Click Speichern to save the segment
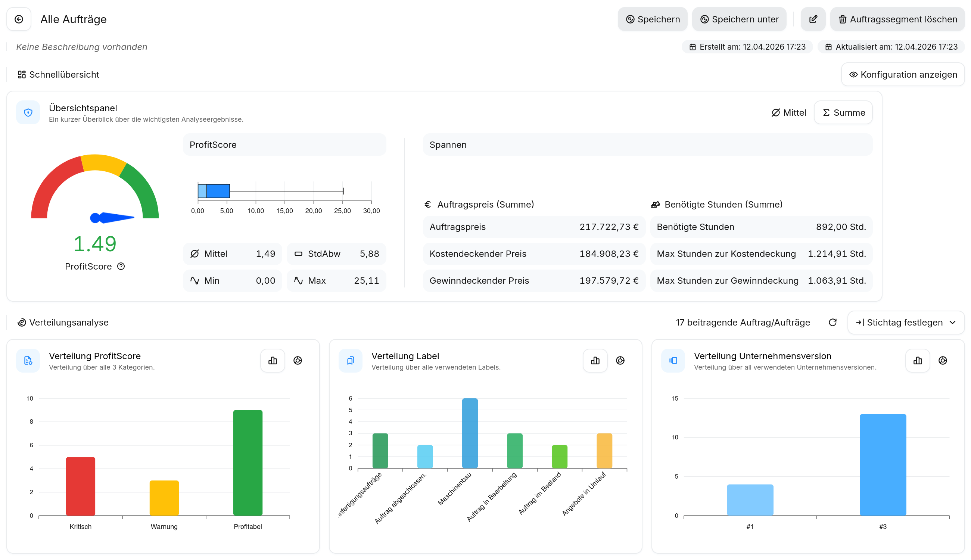Image resolution: width=971 pixels, height=560 pixels. point(652,19)
